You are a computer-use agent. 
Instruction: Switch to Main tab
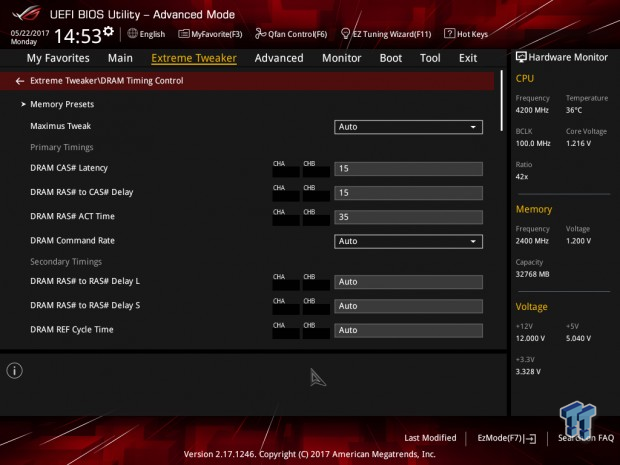click(120, 58)
